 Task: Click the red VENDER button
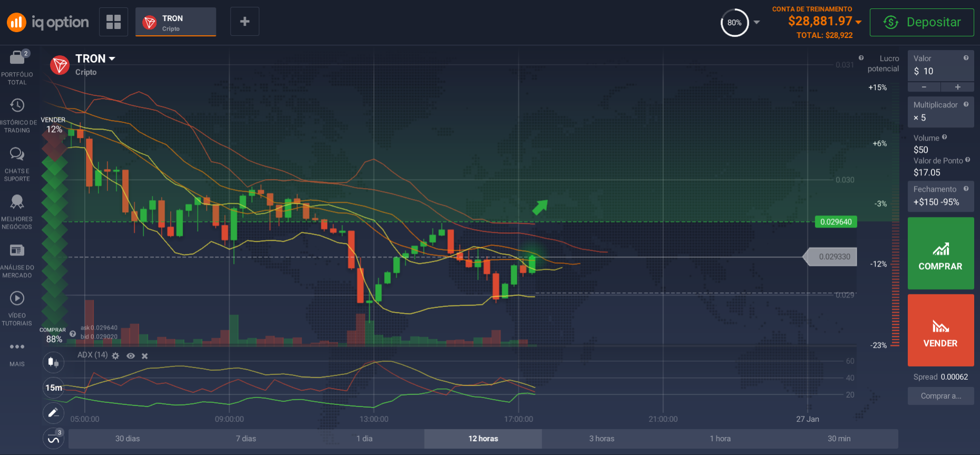(x=940, y=330)
